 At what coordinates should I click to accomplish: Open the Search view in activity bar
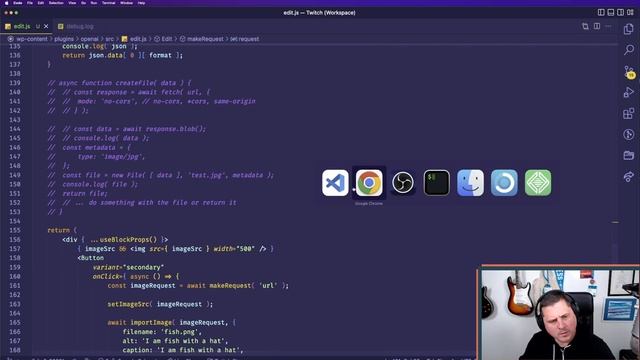[x=629, y=50]
